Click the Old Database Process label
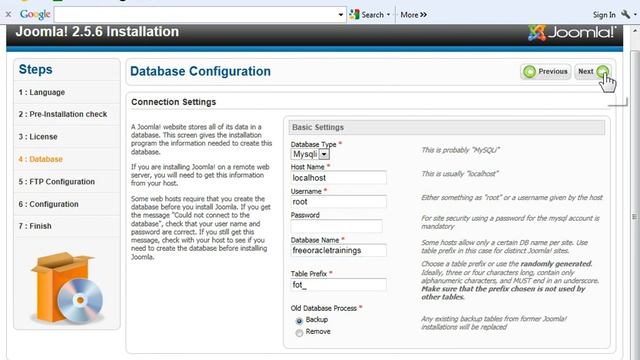Screen dimensions: 640x360 [324, 308]
